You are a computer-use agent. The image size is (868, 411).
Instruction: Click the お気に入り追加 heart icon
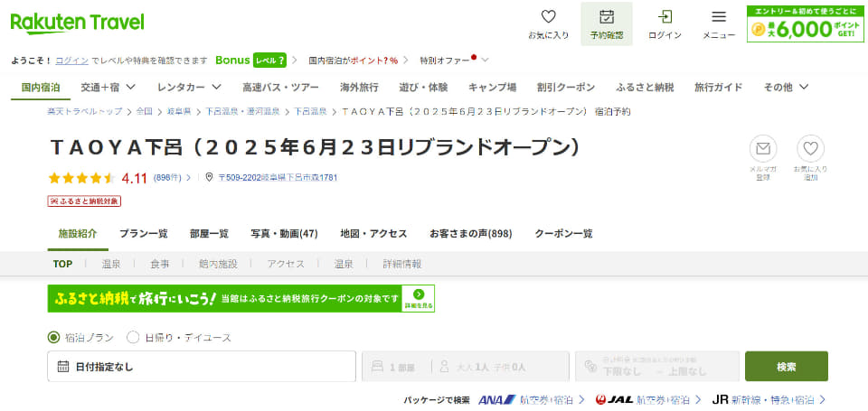(x=810, y=148)
